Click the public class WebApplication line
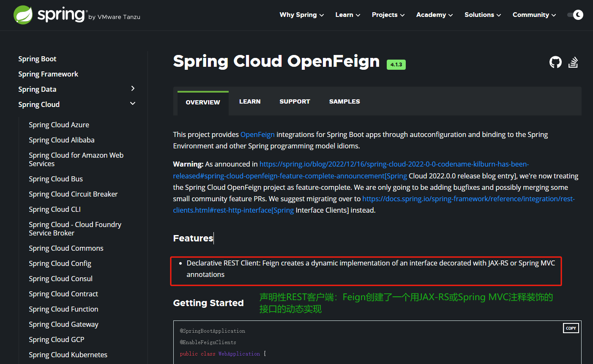Viewport: 593px width, 364px height. pos(223,354)
